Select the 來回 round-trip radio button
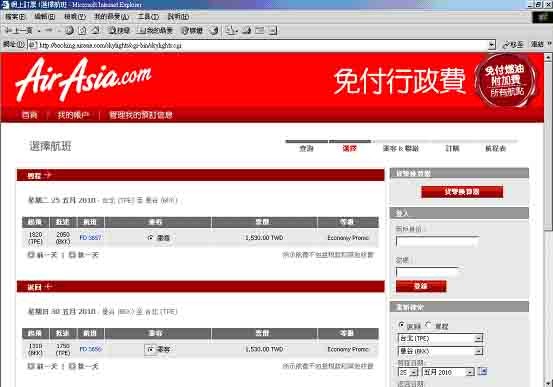The image size is (553, 387). 401,325
